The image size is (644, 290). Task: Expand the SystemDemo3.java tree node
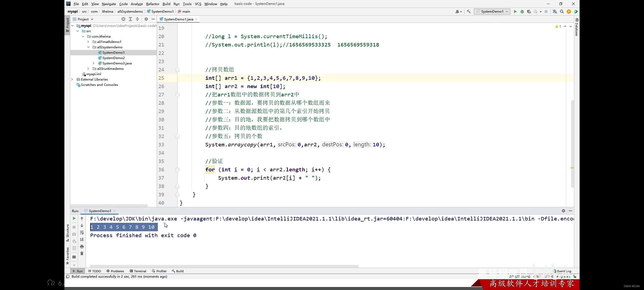(93, 63)
